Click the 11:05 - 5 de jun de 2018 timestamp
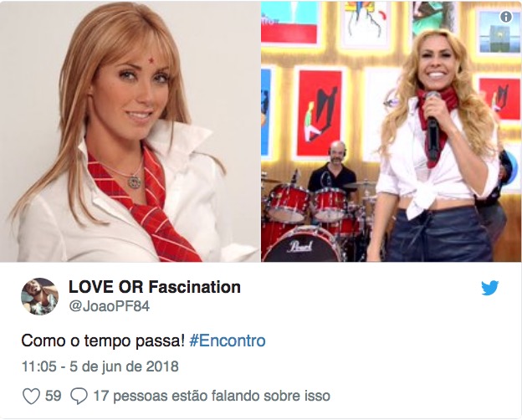Screen dimensions: 522x420 (x=100, y=366)
